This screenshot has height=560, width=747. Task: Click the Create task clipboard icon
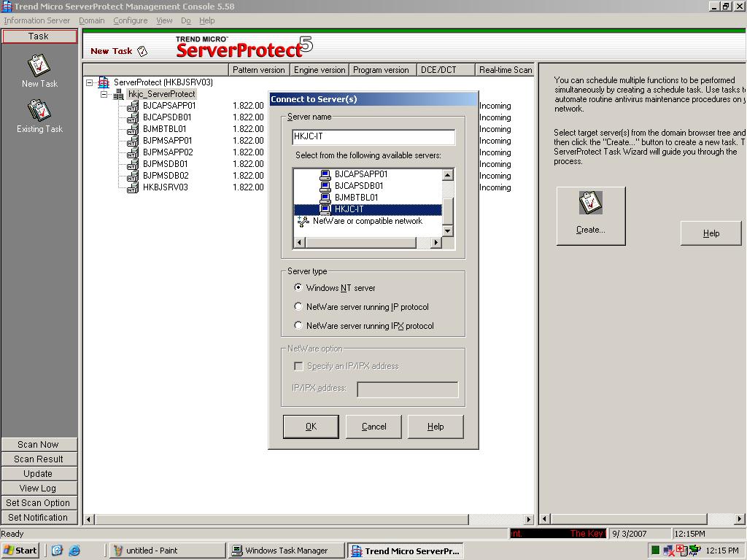coord(590,203)
